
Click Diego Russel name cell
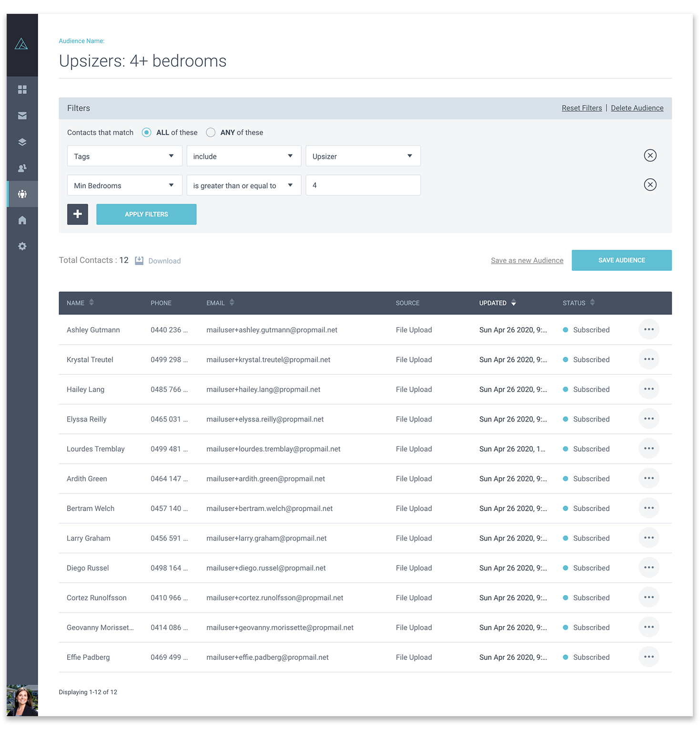tap(88, 568)
